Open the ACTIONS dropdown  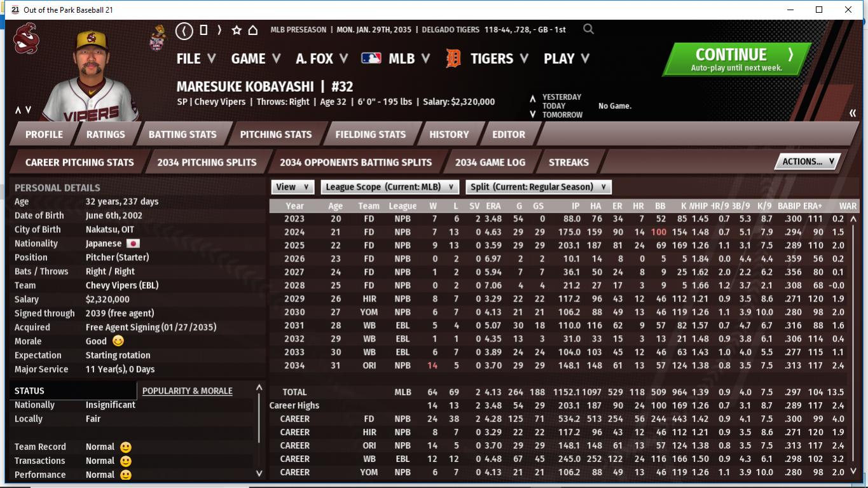click(x=808, y=162)
